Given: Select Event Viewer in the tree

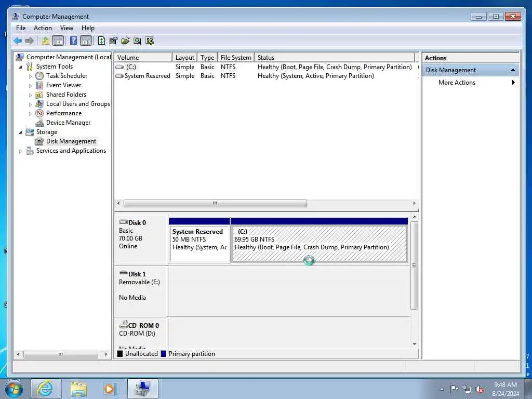Looking at the screenshot, I should point(63,85).
